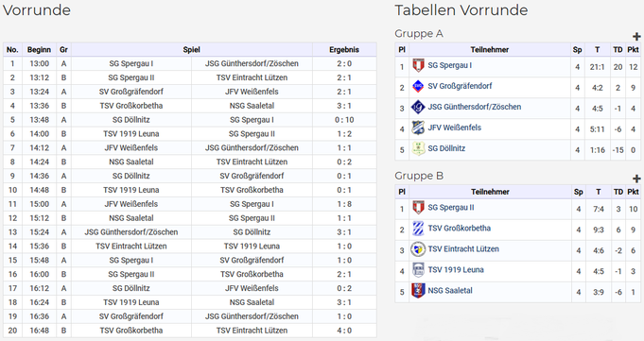The image size is (644, 341).
Task: Click the TSV Eintracht Lützen round logo
Action: coord(418,249)
